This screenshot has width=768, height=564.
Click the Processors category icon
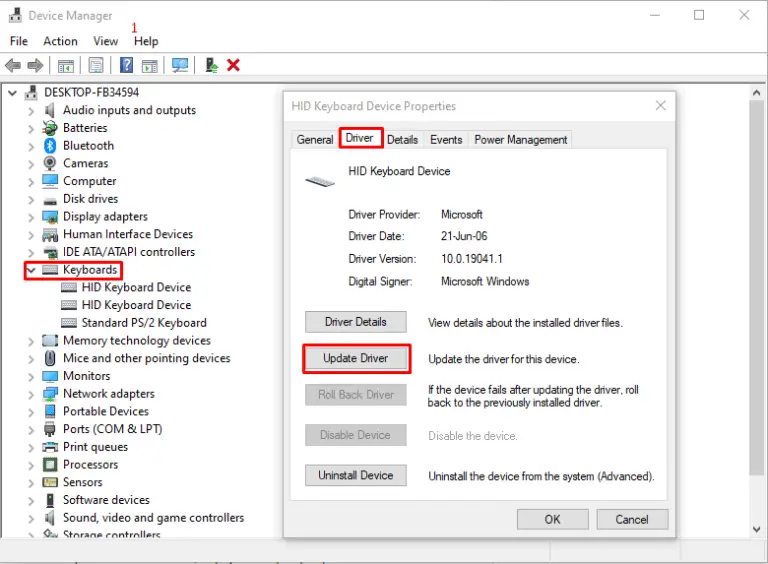[50, 464]
